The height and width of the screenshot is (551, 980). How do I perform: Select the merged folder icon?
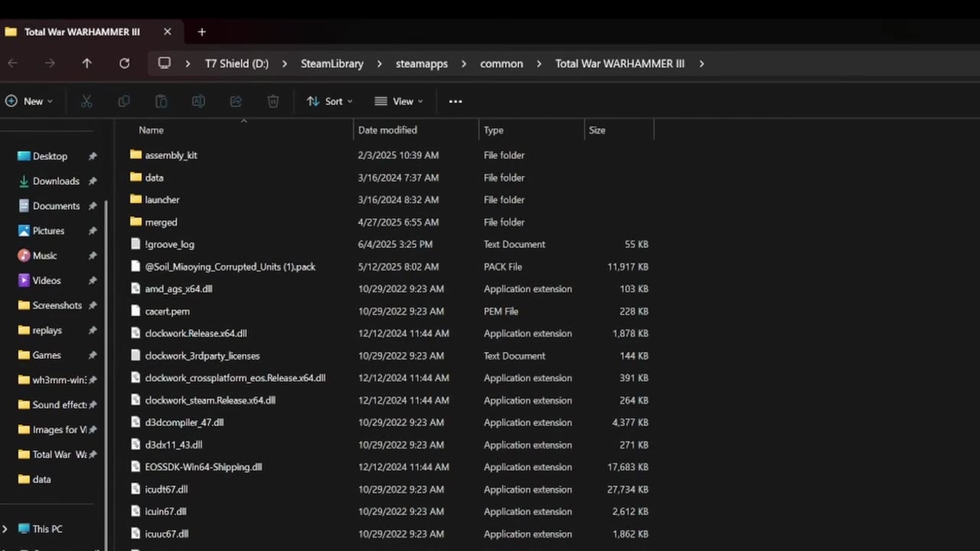(136, 222)
